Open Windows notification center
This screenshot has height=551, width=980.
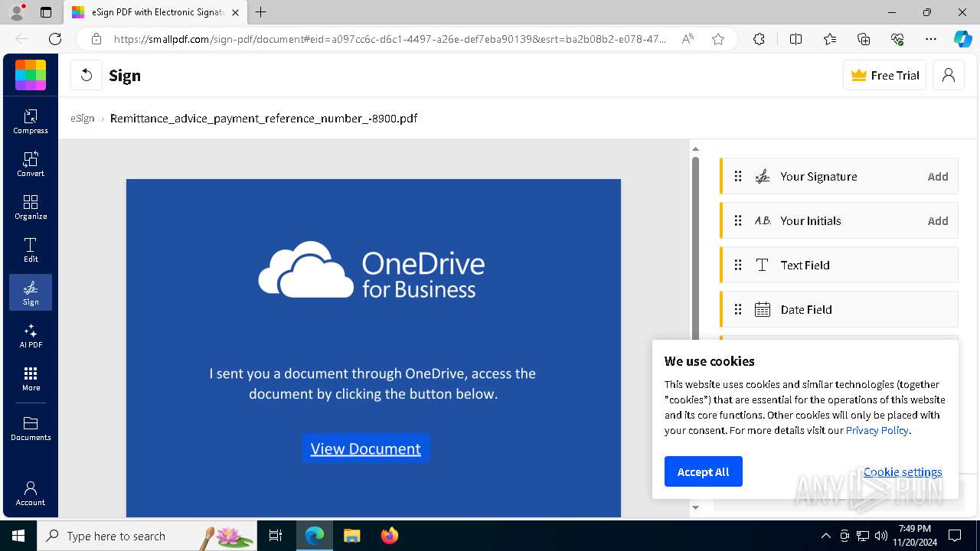click(955, 536)
